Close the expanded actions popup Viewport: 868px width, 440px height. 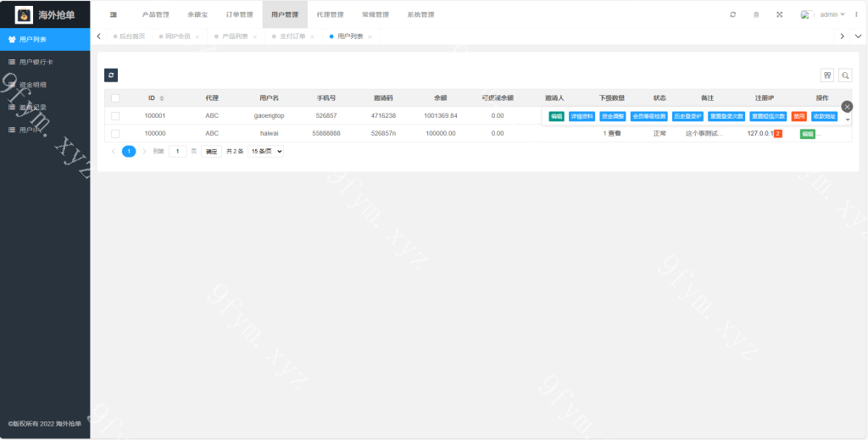[x=847, y=106]
